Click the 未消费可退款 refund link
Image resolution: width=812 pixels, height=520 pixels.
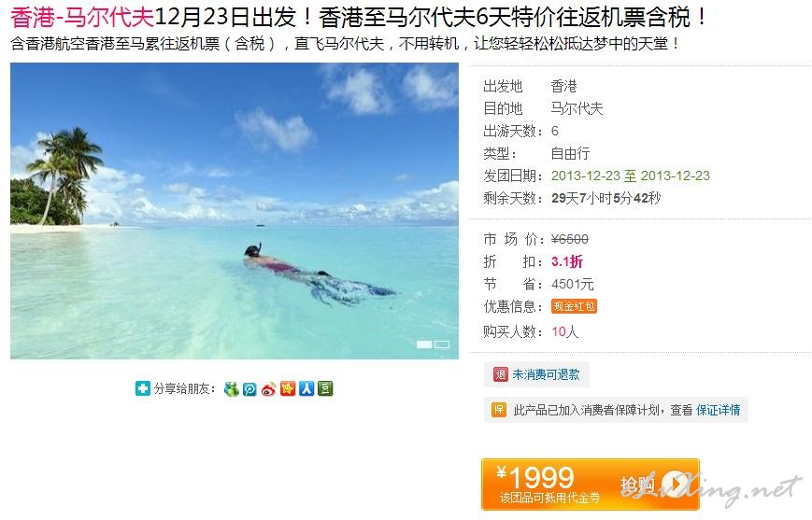click(x=546, y=374)
